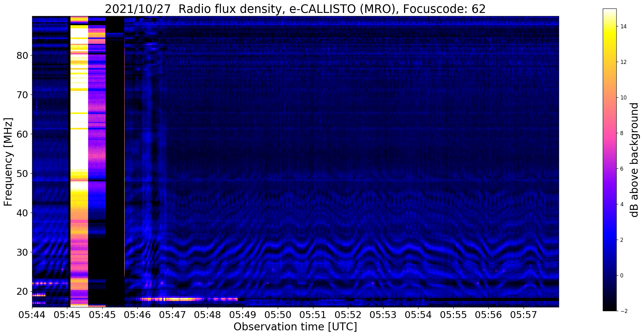Screen dimensions: 644x336
Task: Click y-axis tick label 40
Action: click(x=22, y=213)
